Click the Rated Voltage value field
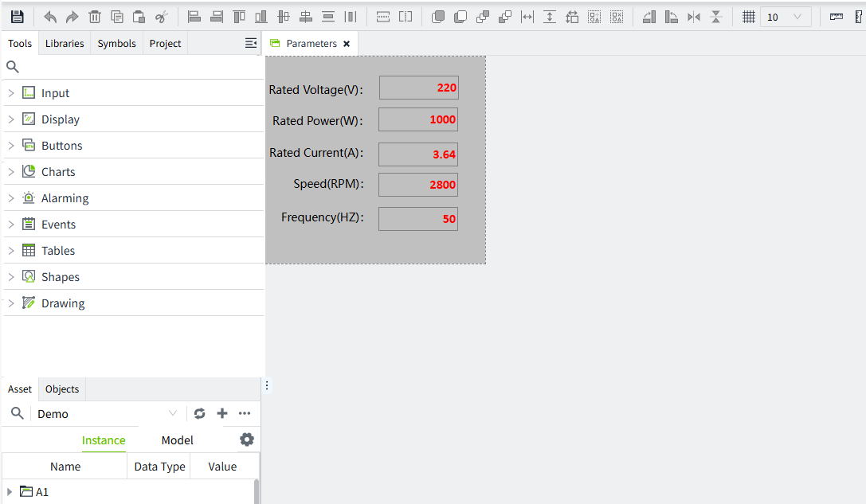The height and width of the screenshot is (504, 866). (x=418, y=88)
